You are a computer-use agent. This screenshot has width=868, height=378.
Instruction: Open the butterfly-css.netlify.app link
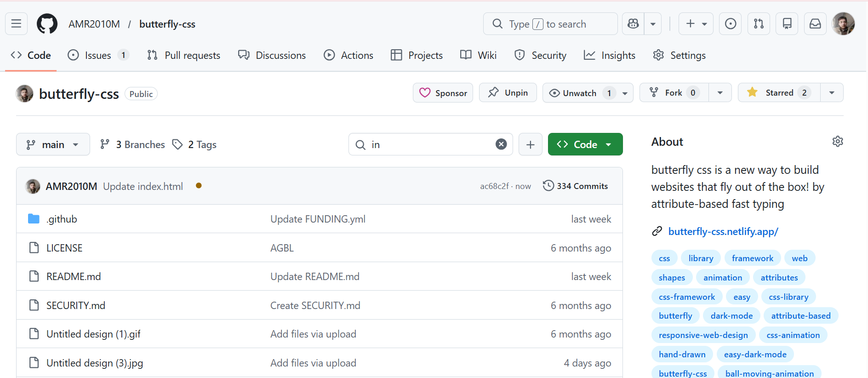click(723, 231)
